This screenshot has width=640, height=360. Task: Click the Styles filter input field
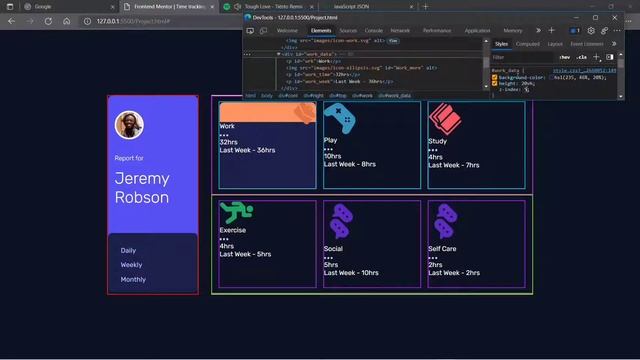(522, 57)
